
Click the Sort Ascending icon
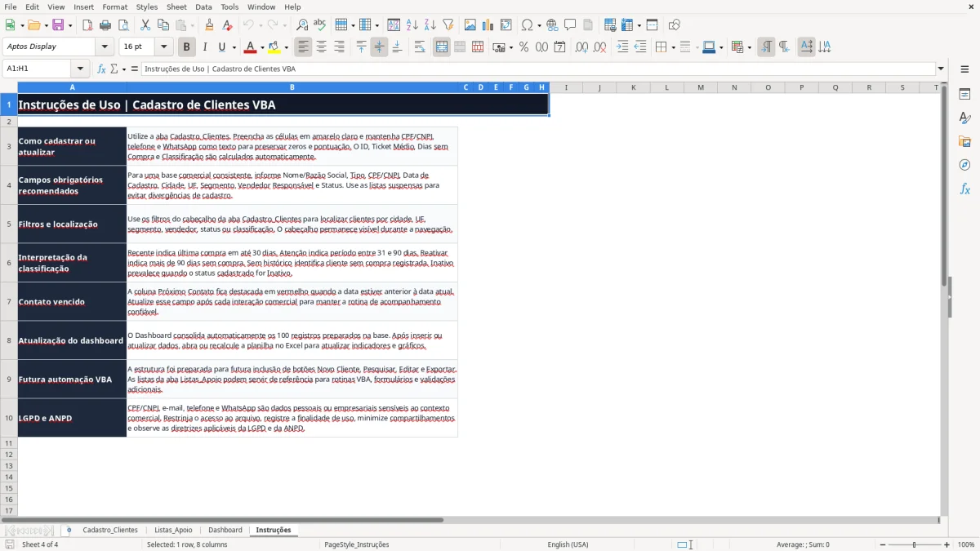click(412, 25)
